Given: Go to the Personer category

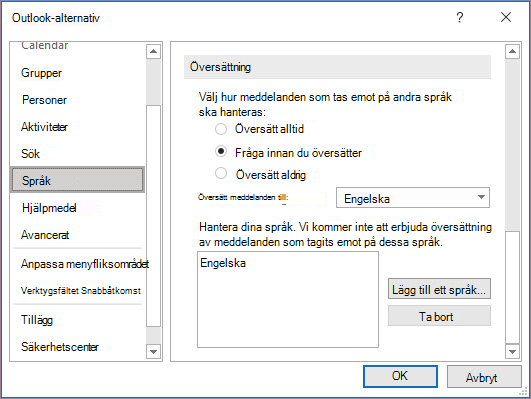Looking at the screenshot, I should click(44, 100).
